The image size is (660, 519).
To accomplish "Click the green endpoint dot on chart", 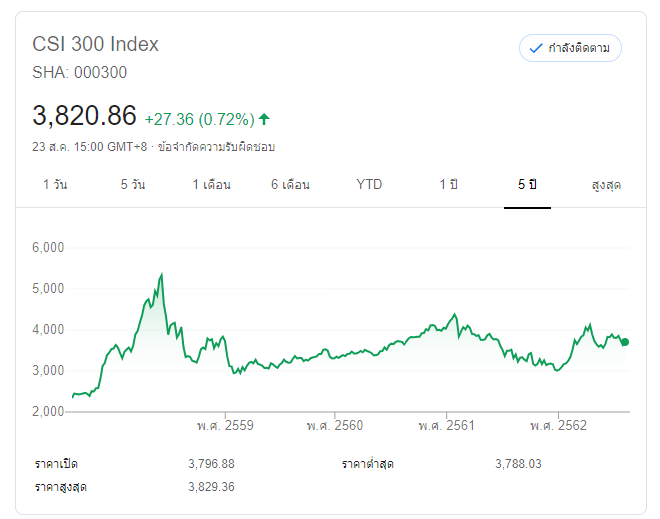I will 625,342.
